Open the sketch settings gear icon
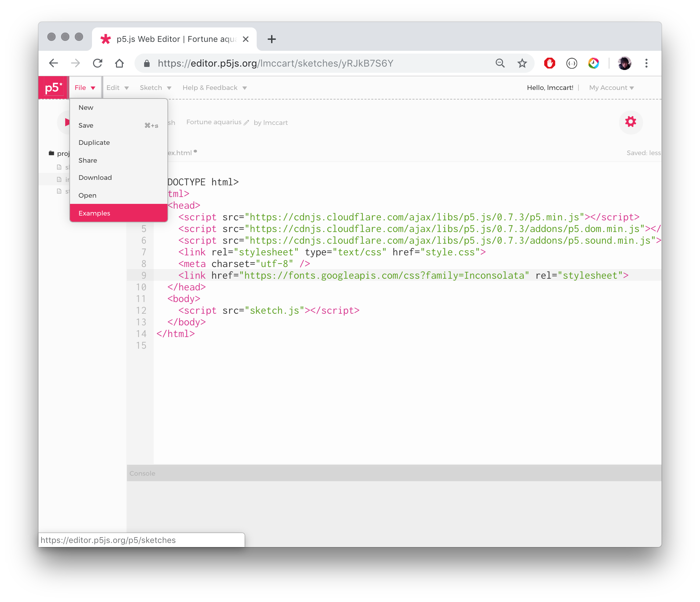This screenshot has height=602, width=700. (631, 122)
